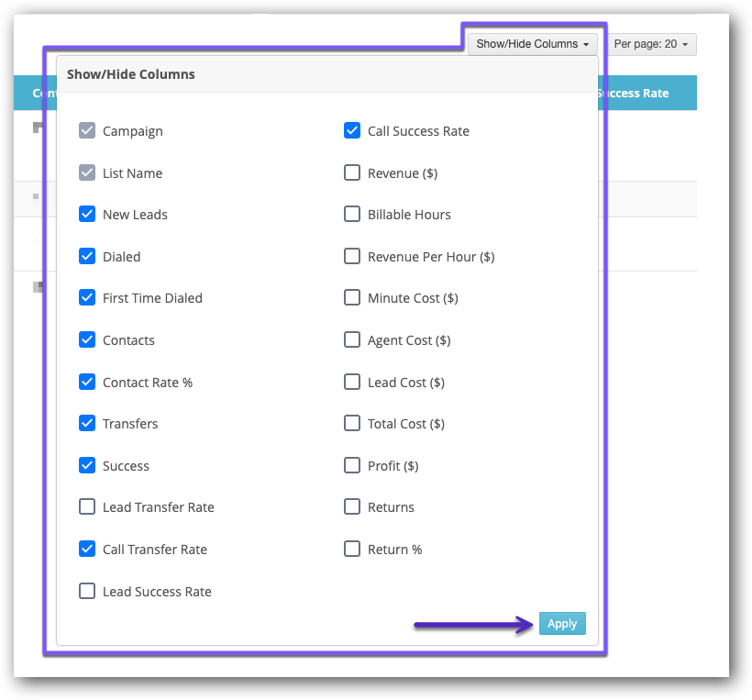The width and height of the screenshot is (752, 700).
Task: Enable the Revenue Per Hour ($) column
Action: tap(352, 256)
